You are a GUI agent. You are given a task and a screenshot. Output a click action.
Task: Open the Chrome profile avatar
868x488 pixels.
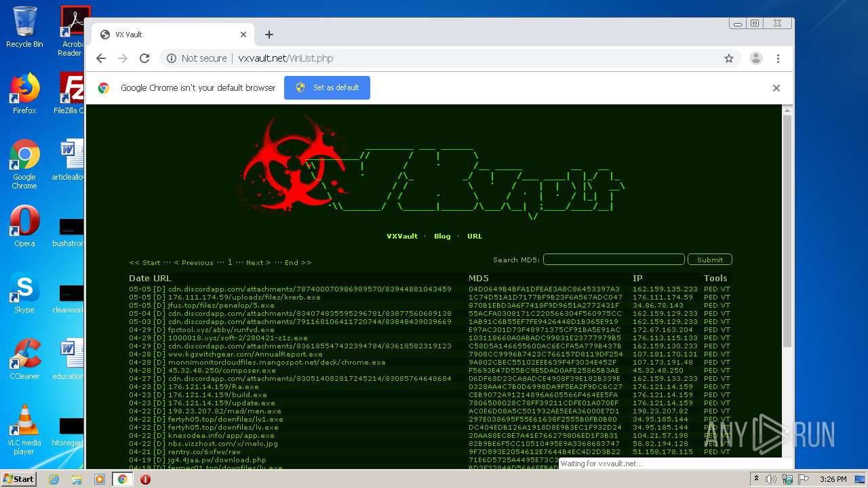[x=756, y=58]
